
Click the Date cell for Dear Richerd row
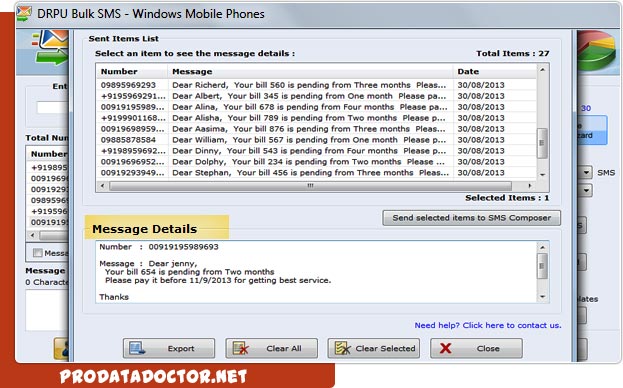tap(481, 85)
